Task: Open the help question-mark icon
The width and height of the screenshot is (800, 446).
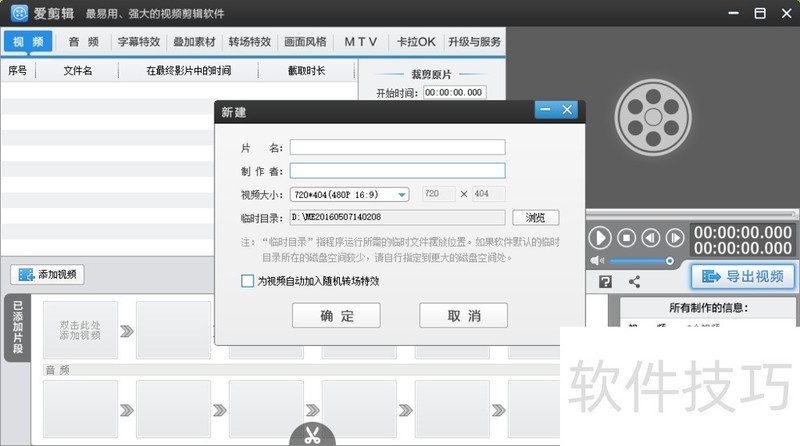Action: tap(605, 282)
